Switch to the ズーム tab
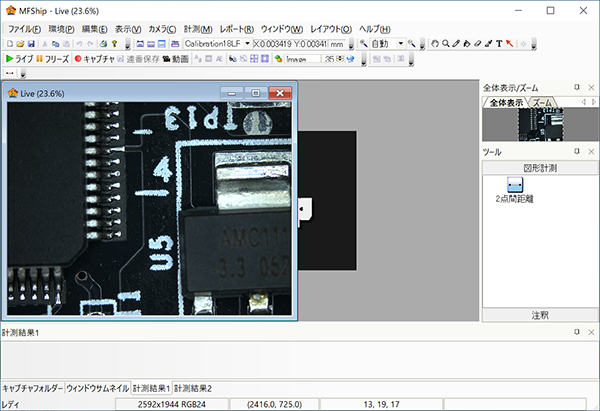 [542, 103]
